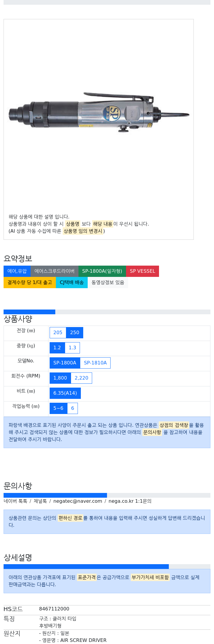Pick the 2,220 RPM option

(x=81, y=378)
